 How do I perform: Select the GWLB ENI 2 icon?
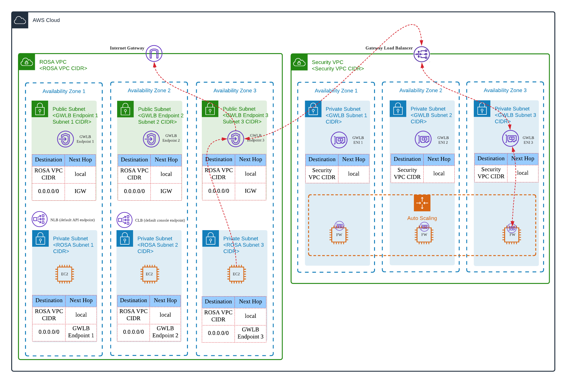423,139
